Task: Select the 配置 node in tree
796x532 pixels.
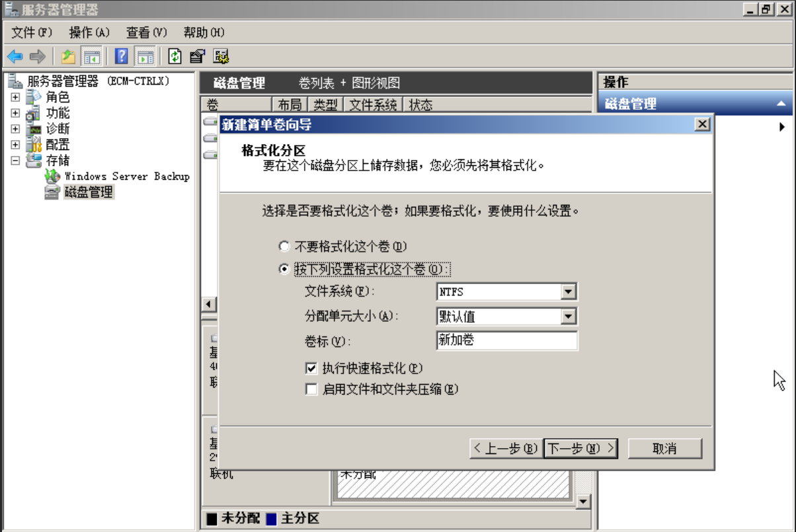Action: 58,145
